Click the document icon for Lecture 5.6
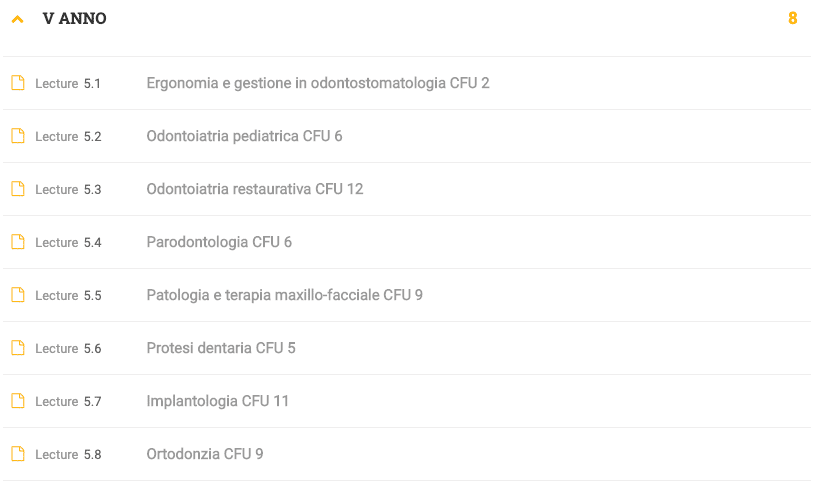This screenshot has height=496, width=817. [18, 348]
